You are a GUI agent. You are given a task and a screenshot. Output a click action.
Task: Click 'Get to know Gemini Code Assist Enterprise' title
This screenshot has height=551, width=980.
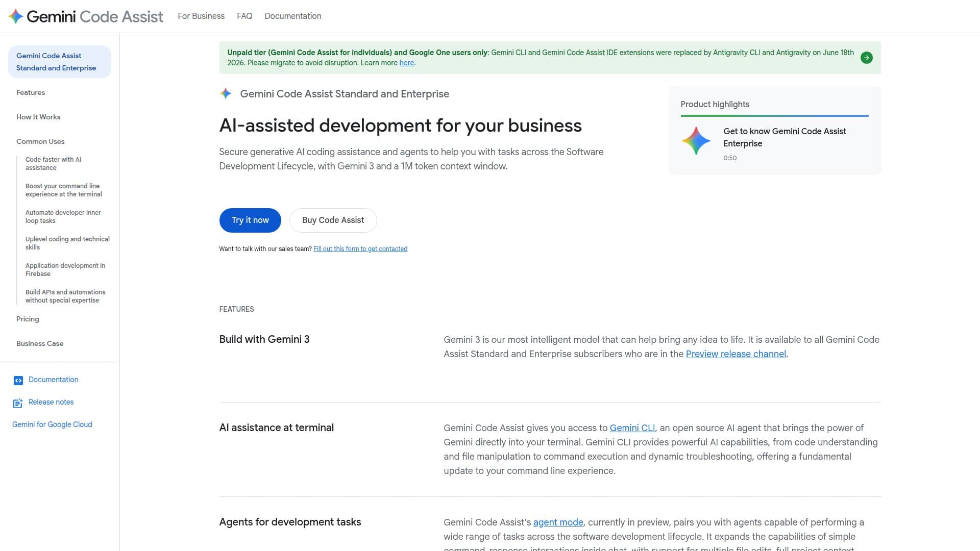[x=785, y=137]
